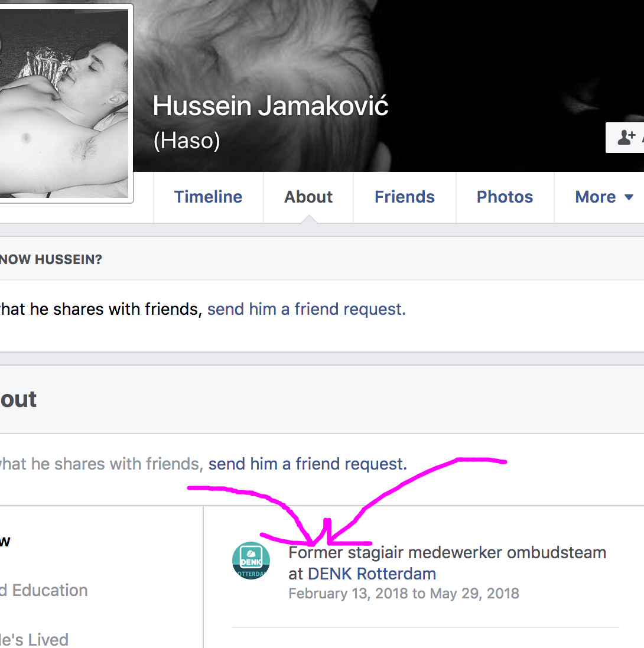Click the profile name Hussein Jamaković

[x=270, y=106]
